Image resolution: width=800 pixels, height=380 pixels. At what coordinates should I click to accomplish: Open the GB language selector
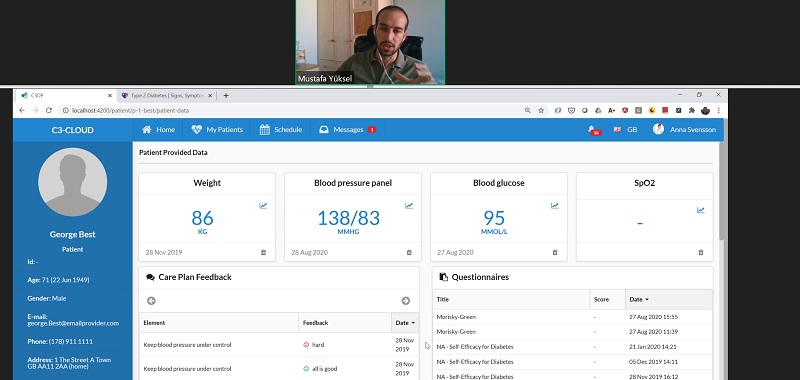click(x=625, y=130)
